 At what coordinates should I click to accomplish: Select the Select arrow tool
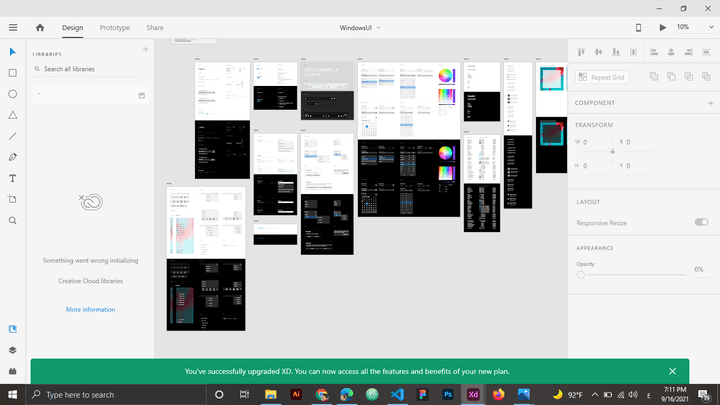click(13, 52)
